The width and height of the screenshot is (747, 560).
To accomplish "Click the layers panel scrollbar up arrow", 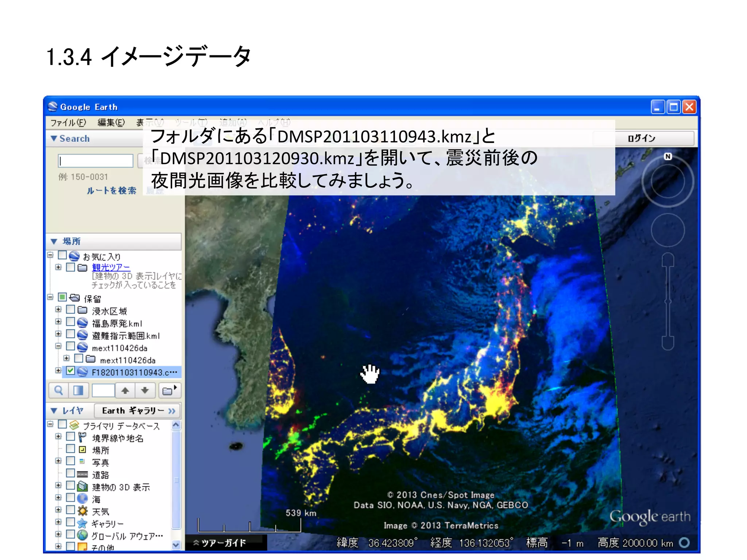I will [x=176, y=425].
